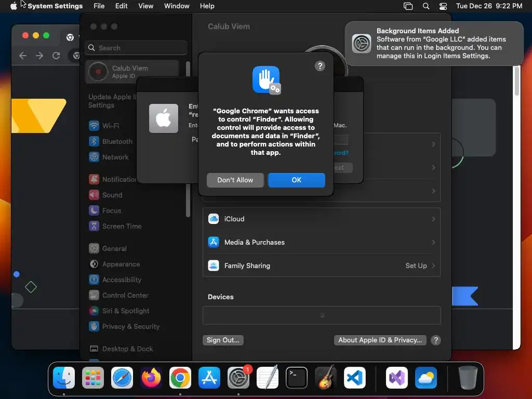Expand Family Sharing Set Up chevron
Image resolution: width=532 pixels, height=399 pixels.
pos(433,265)
